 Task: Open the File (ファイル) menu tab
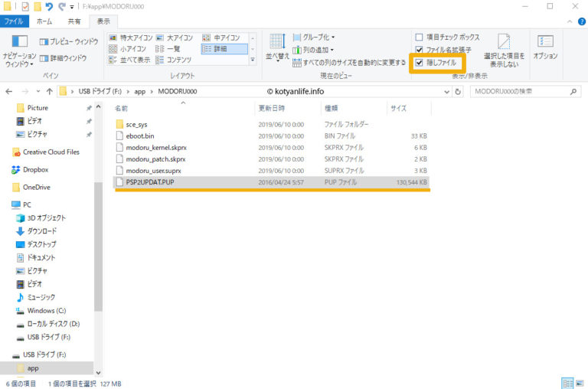(x=14, y=21)
